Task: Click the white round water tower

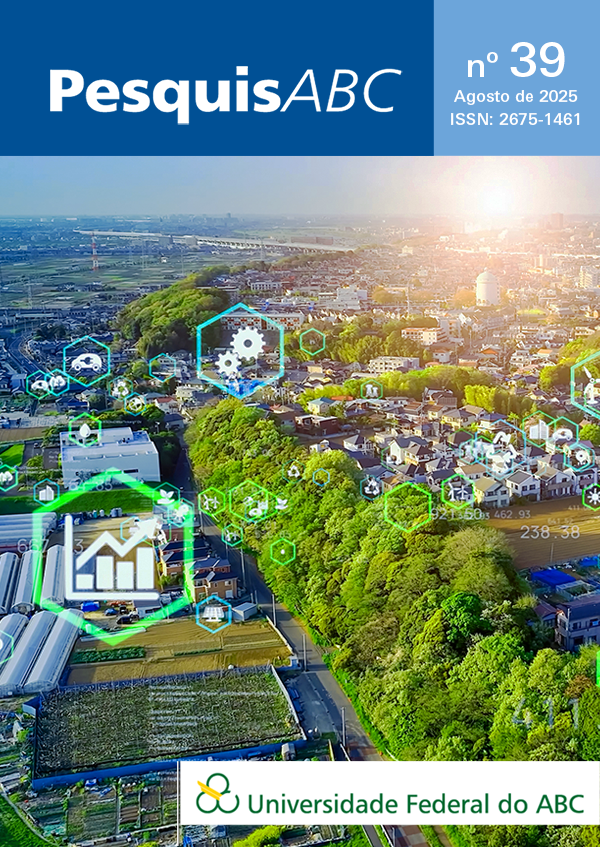Action: tap(487, 288)
